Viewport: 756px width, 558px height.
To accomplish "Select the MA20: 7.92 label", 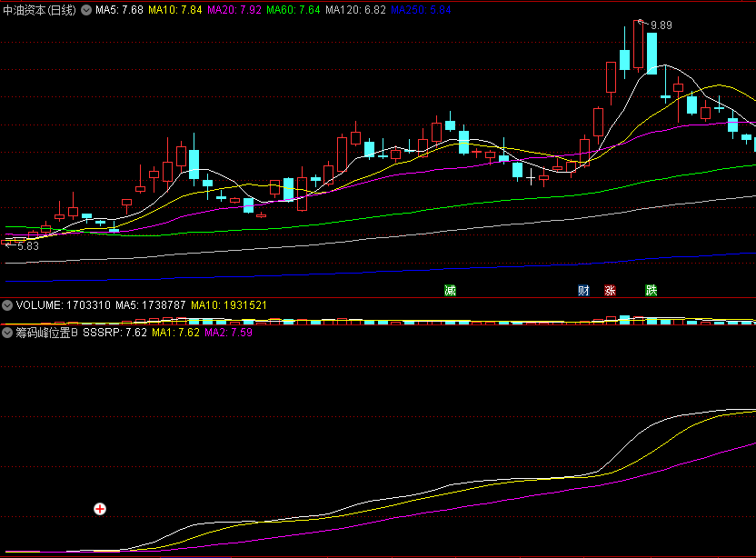I will tap(234, 10).
